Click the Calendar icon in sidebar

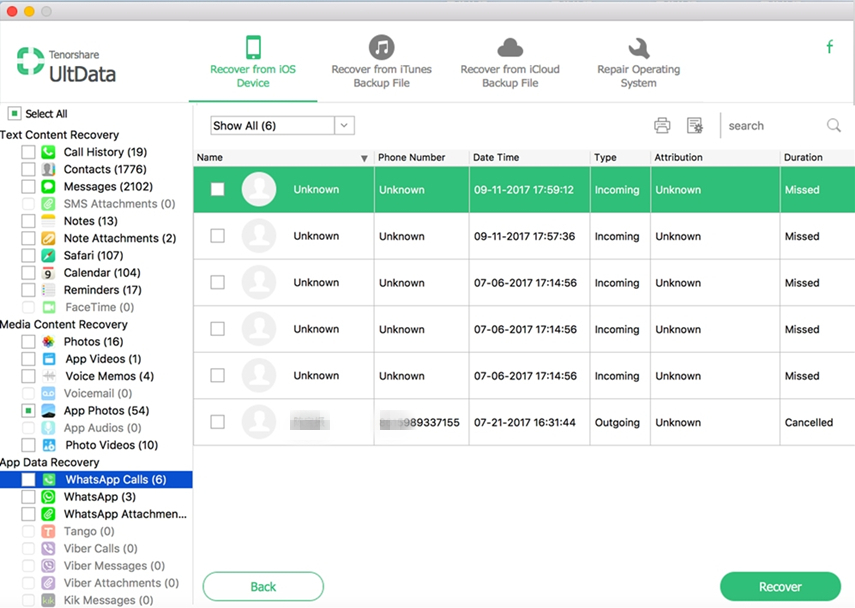click(x=49, y=273)
